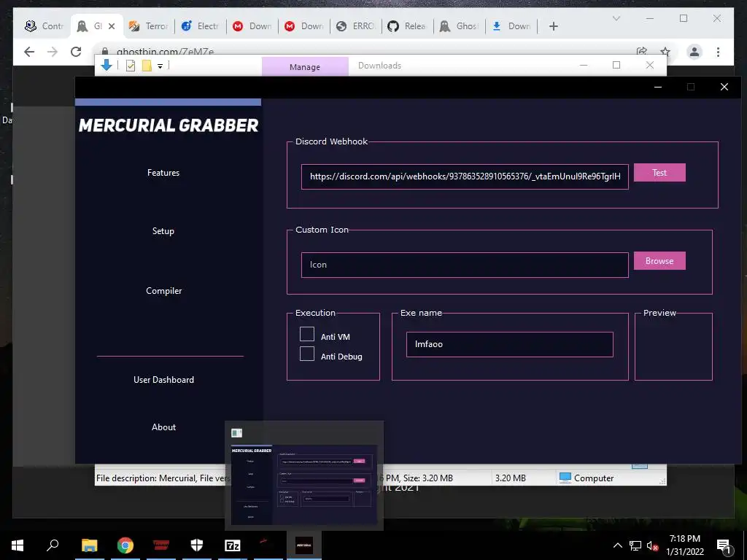Click the Custom Icon path field

[x=465, y=265]
